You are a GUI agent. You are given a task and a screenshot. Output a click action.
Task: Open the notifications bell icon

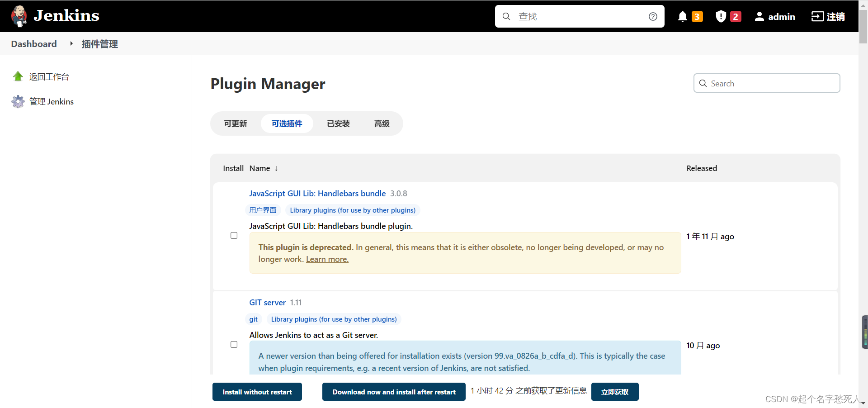[683, 17]
